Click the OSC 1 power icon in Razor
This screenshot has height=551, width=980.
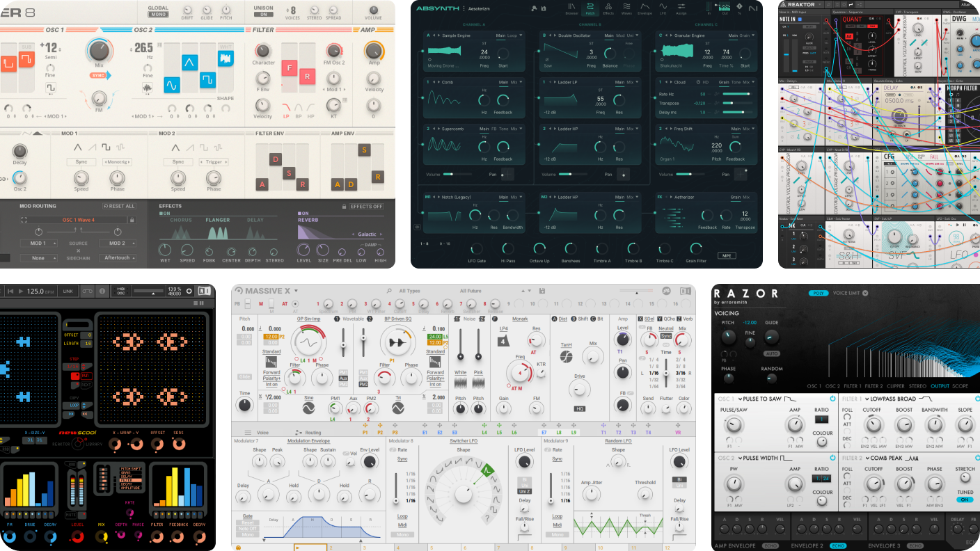pos(832,399)
